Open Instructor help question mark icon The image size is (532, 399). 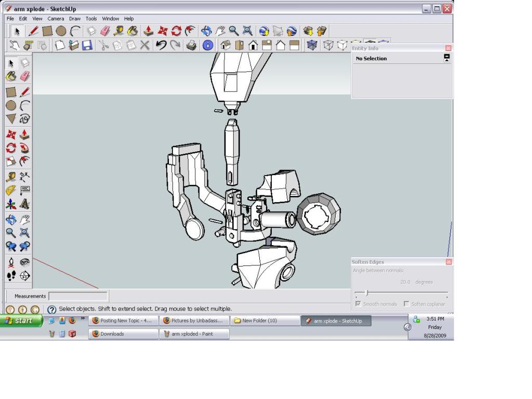click(x=51, y=310)
